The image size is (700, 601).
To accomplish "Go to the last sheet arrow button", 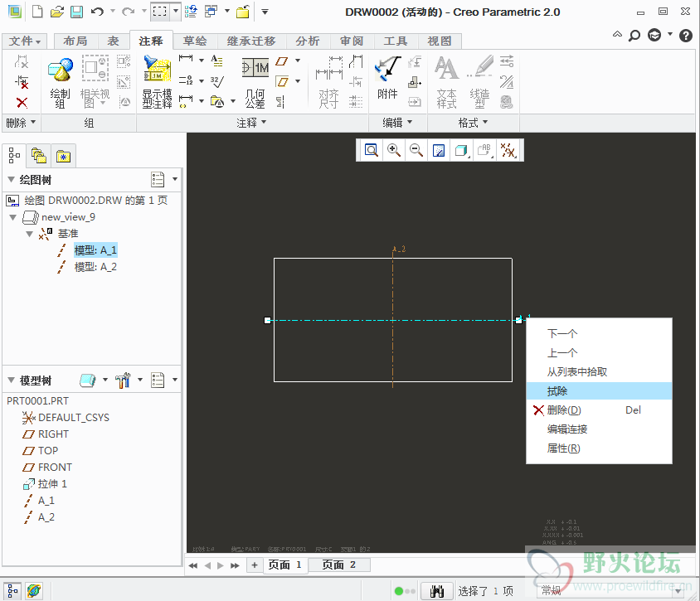I will point(235,565).
